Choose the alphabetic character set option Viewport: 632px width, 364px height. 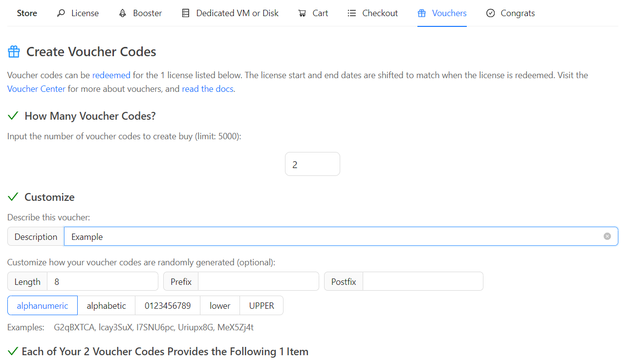coord(106,306)
